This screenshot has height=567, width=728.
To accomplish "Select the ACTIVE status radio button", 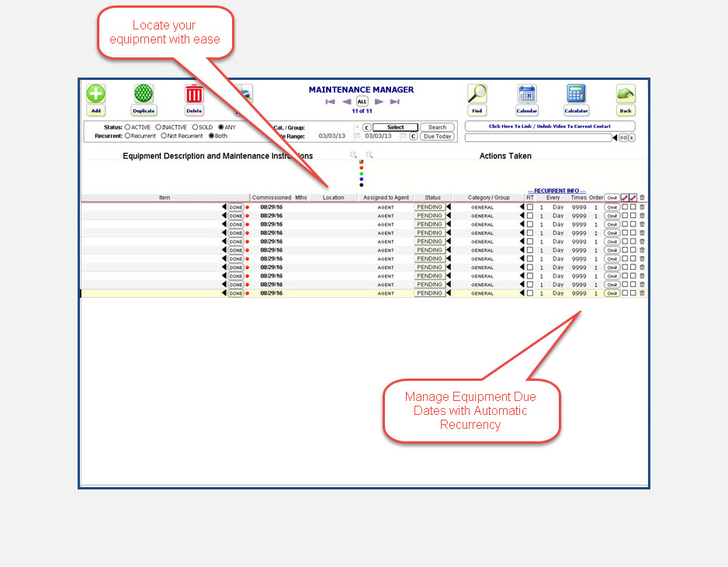I will click(128, 127).
